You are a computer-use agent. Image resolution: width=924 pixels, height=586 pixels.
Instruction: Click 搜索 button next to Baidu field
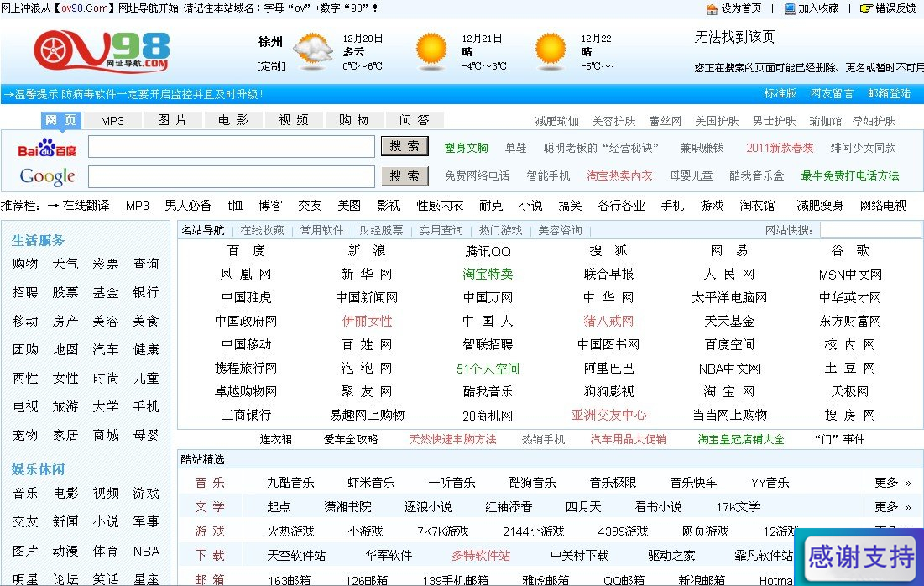coord(405,146)
